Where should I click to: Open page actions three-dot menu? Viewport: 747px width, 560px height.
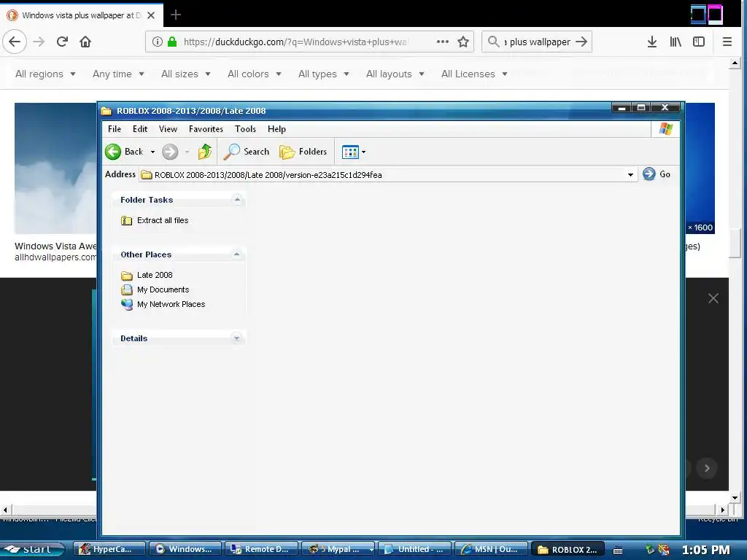point(443,42)
